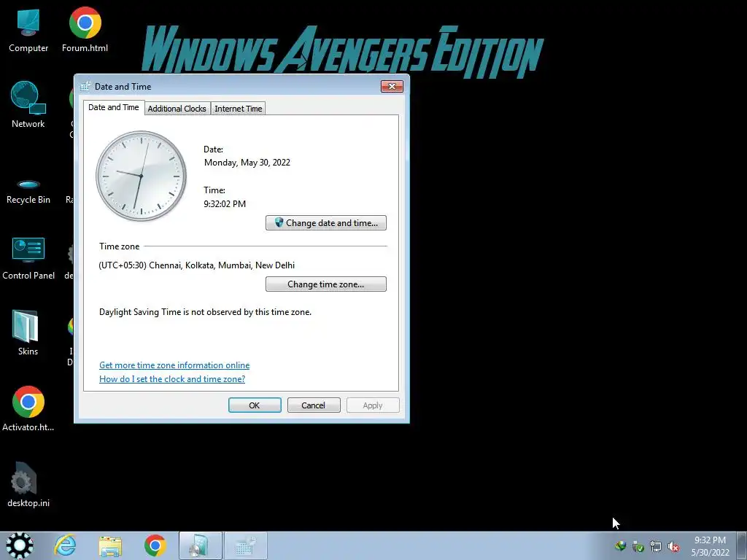Open the taskbar clock showing 9:32 PM
This screenshot has width=747, height=560.
tap(710, 546)
